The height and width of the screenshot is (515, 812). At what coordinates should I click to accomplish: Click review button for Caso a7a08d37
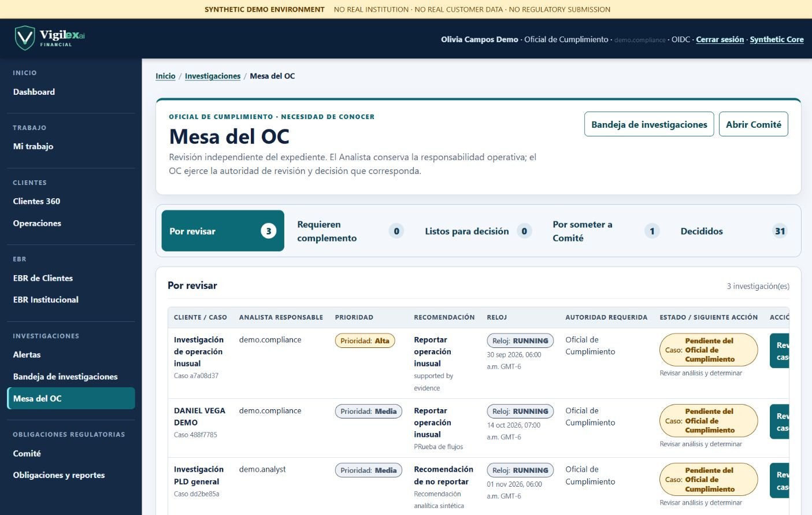point(780,351)
